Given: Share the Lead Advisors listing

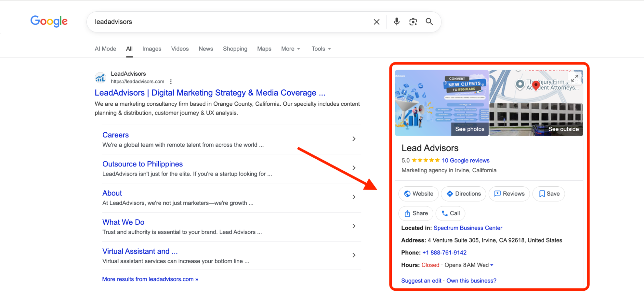Looking at the screenshot, I should [416, 213].
